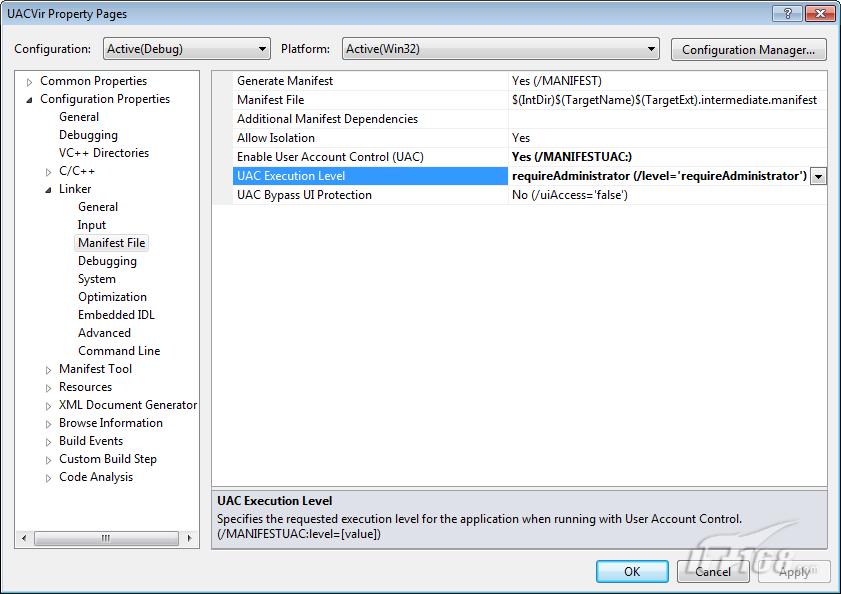Collapse the Configuration Properties node
The height and width of the screenshot is (594, 841).
point(29,100)
